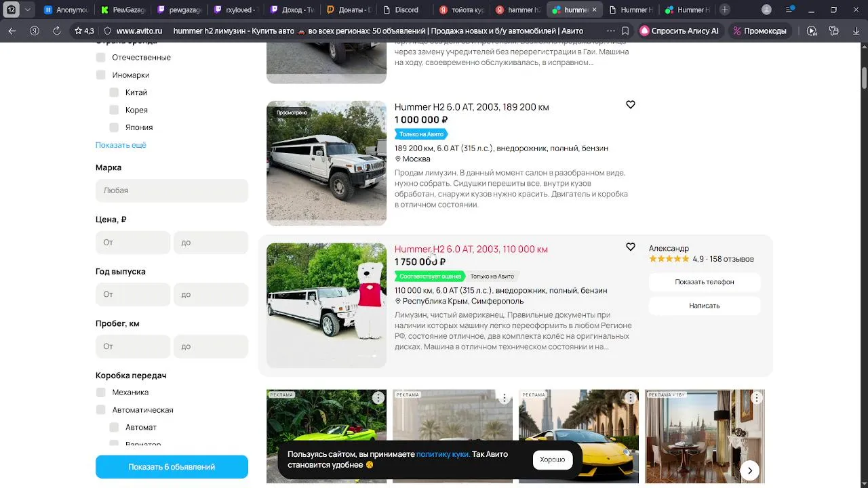Open the Yandex home icon

35,30
